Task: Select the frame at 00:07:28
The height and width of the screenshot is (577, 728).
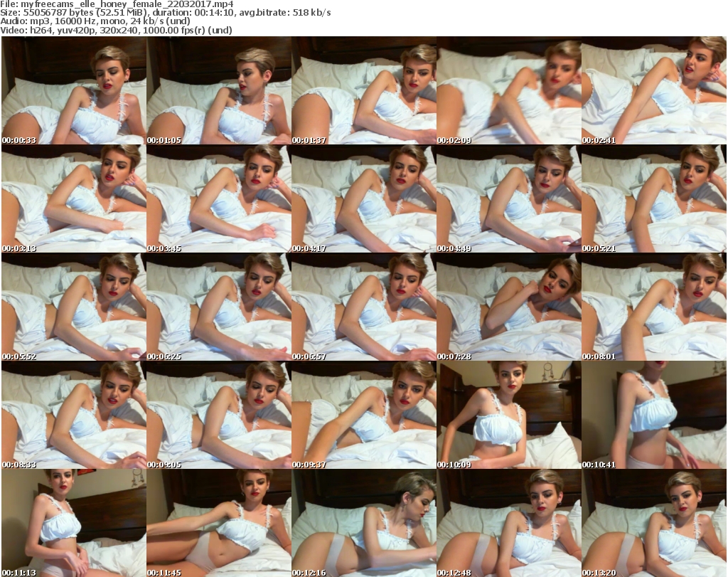Action: click(x=509, y=307)
